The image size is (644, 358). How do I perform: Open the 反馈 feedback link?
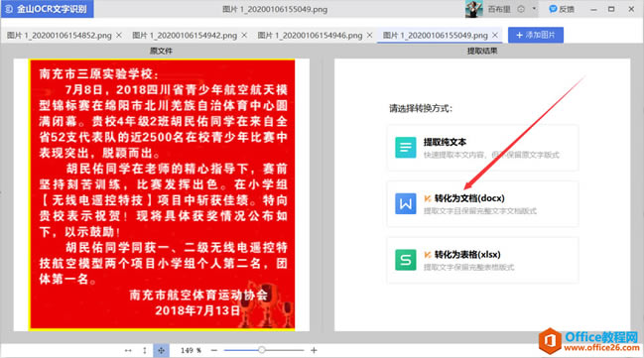click(x=562, y=9)
